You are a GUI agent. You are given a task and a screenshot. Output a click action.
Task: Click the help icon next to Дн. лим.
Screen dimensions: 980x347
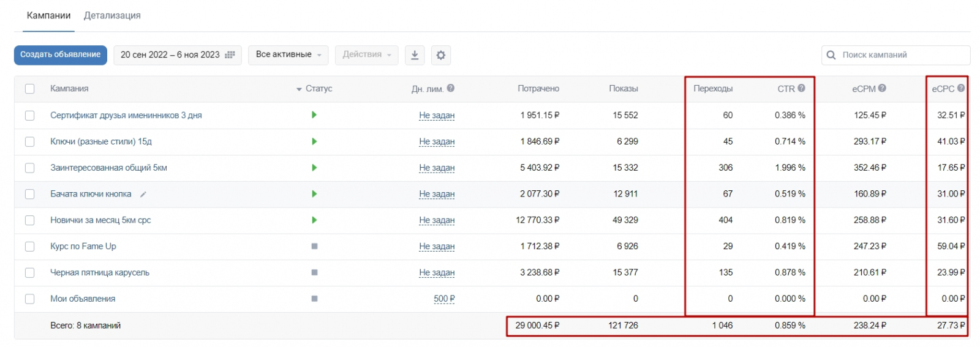(451, 88)
